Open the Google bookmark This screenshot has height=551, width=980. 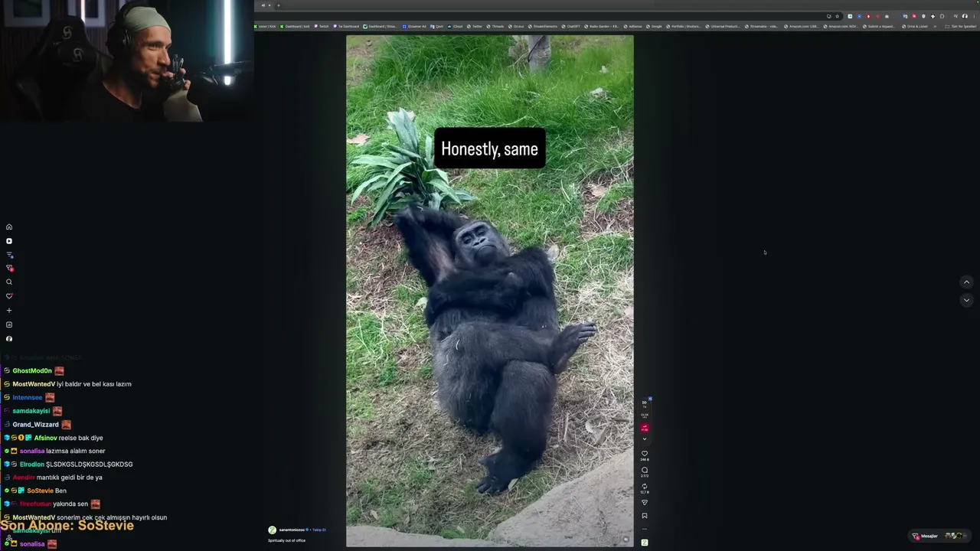tap(655, 27)
